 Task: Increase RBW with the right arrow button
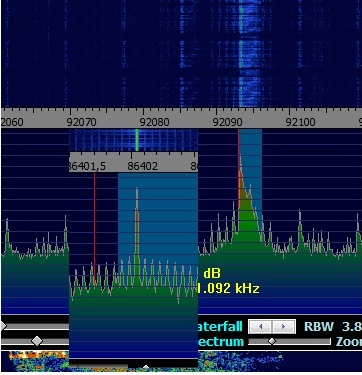pyautogui.click(x=283, y=327)
